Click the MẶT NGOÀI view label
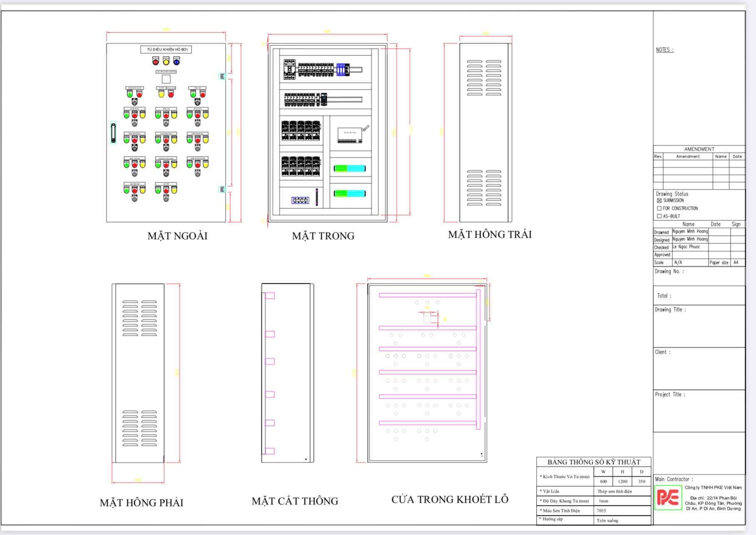Screen dimensions: 756x535 (177, 236)
